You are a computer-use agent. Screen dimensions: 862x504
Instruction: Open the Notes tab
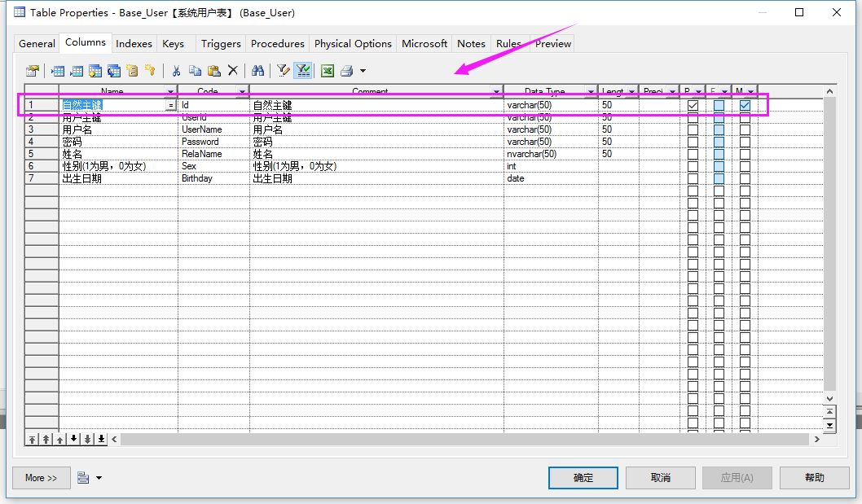(471, 43)
